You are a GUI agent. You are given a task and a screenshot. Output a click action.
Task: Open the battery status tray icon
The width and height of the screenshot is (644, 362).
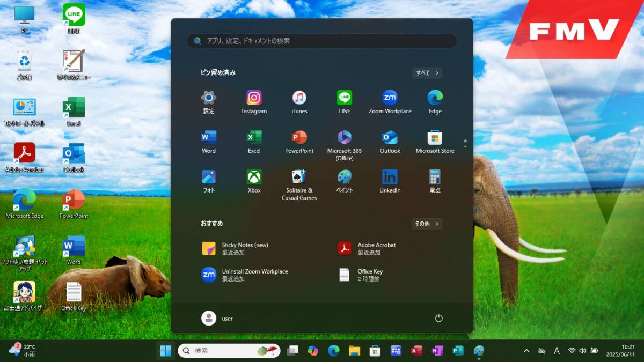(595, 351)
